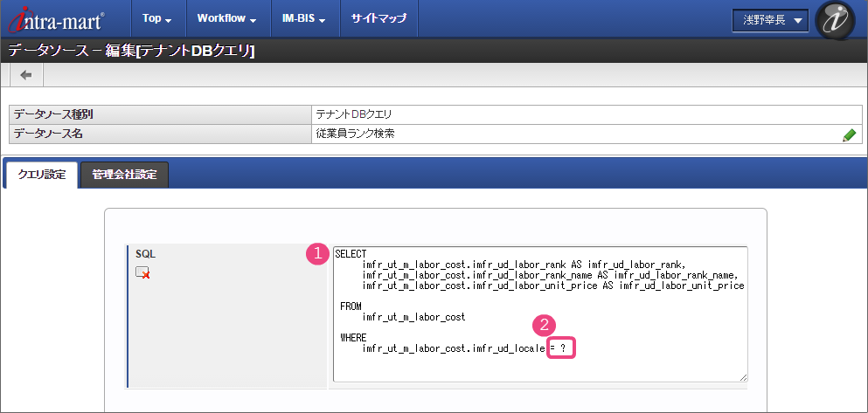Click the SQL clear icon with red X
This screenshot has height=413, width=868.
pos(142,272)
